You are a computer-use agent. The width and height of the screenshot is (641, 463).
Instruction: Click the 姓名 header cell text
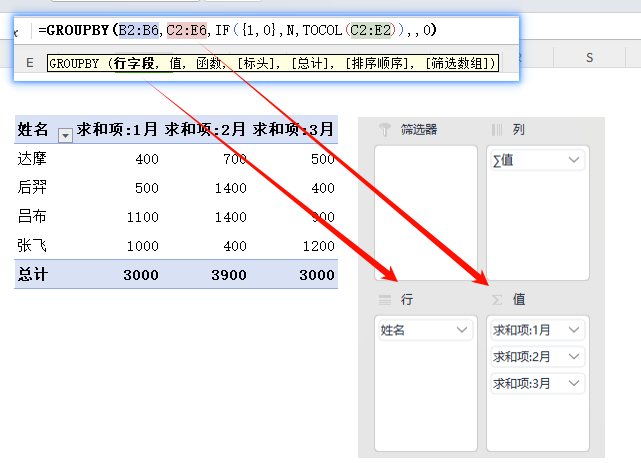click(33, 130)
